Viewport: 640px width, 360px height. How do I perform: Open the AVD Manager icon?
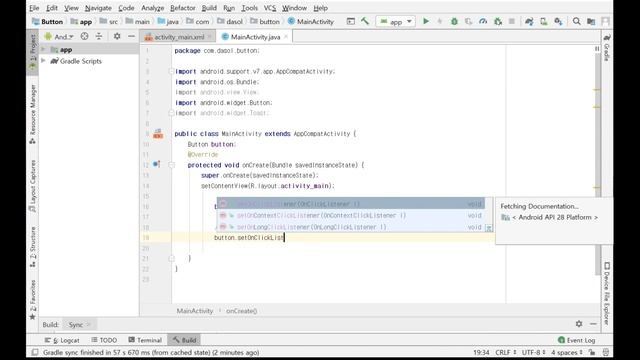544,21
